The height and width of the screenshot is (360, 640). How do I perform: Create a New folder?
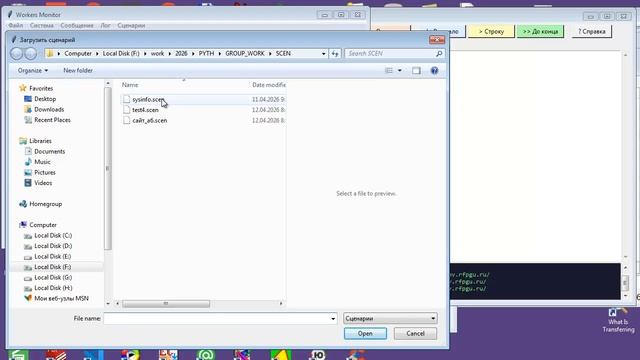78,71
